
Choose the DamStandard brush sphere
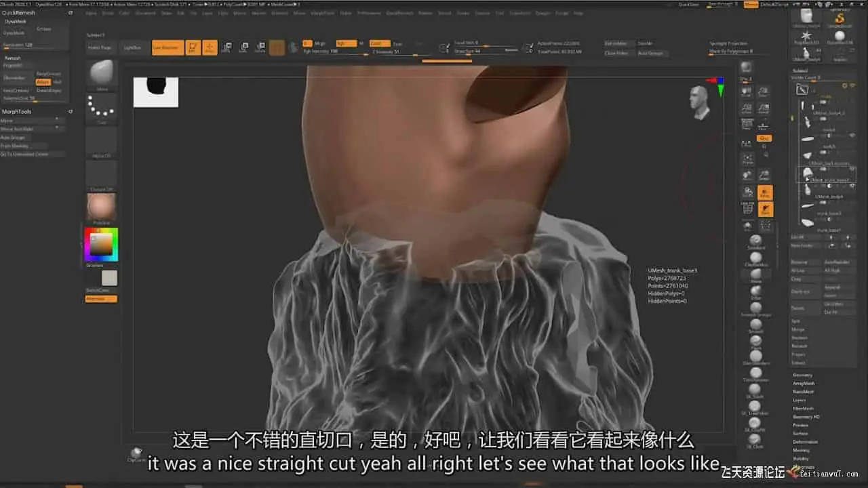[755, 357]
